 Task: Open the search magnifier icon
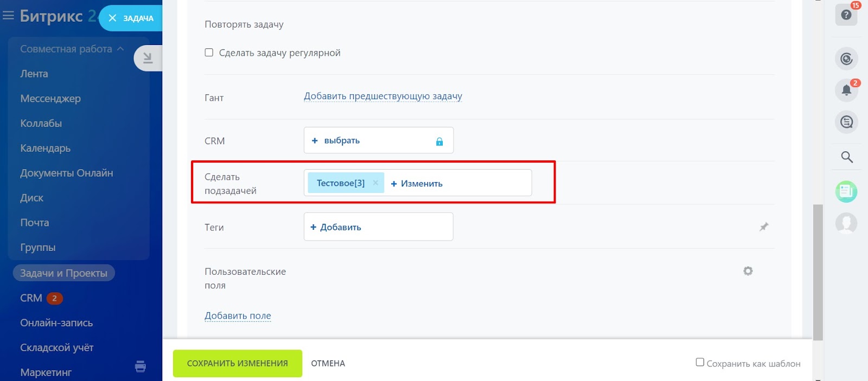tap(846, 157)
